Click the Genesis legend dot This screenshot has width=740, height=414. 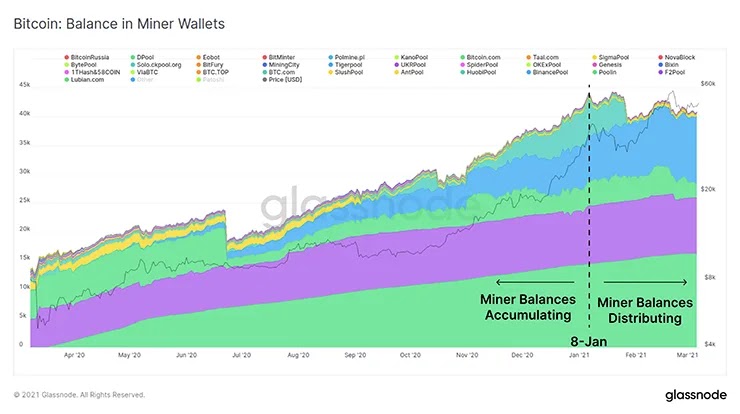(x=595, y=65)
